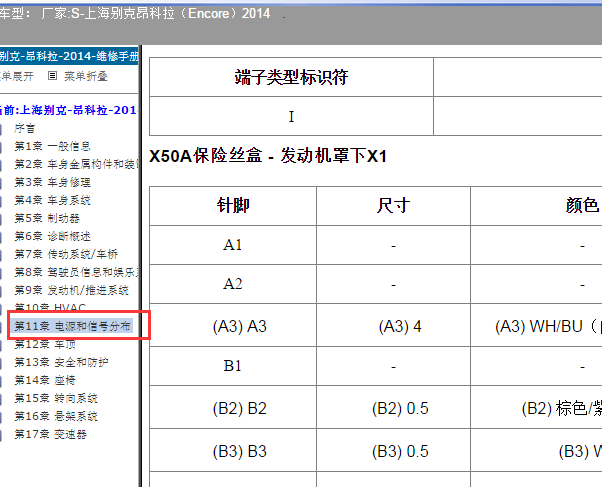Select 第4章 车身系统 chapter
This screenshot has height=487, width=602.
coord(52,200)
